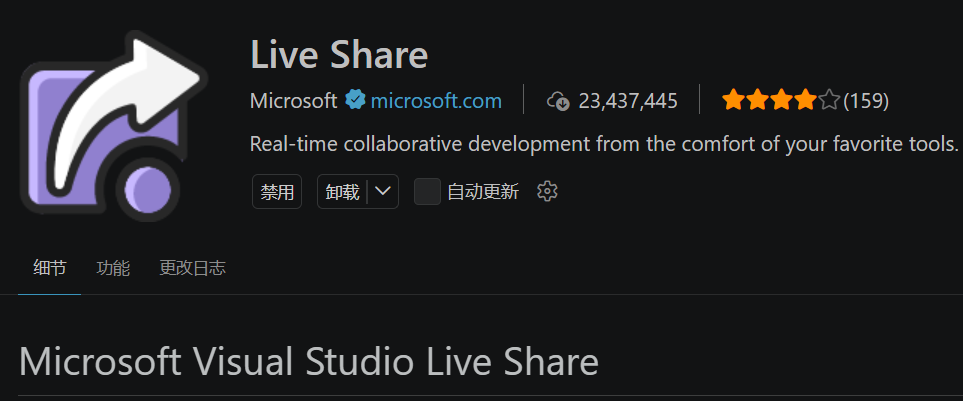Click the 卸载 button

(343, 192)
